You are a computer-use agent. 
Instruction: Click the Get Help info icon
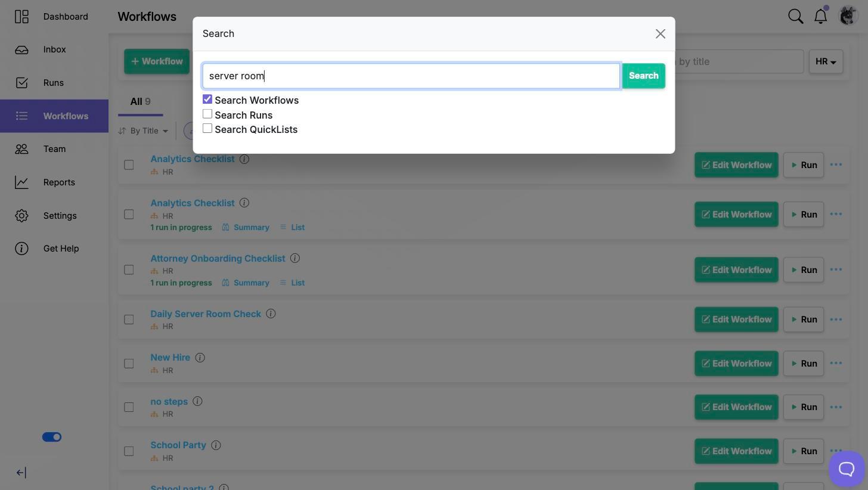[x=21, y=249]
